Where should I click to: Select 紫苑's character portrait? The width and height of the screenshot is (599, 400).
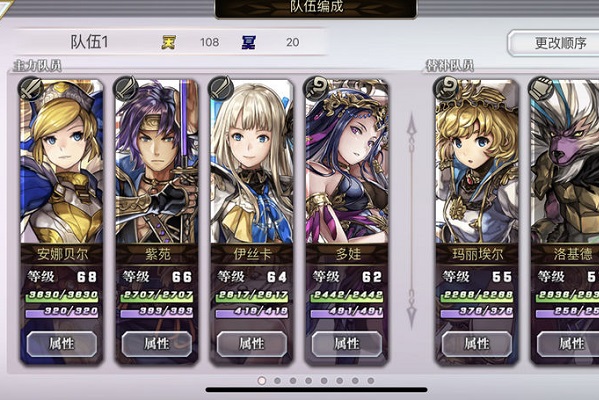point(157,161)
